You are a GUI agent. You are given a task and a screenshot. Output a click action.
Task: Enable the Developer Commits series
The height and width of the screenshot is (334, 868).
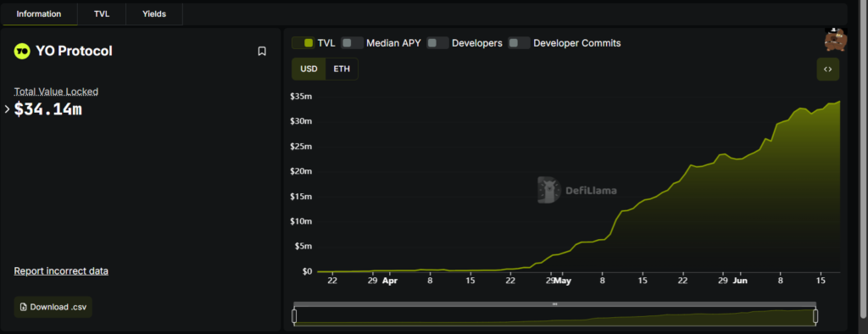[x=565, y=42]
